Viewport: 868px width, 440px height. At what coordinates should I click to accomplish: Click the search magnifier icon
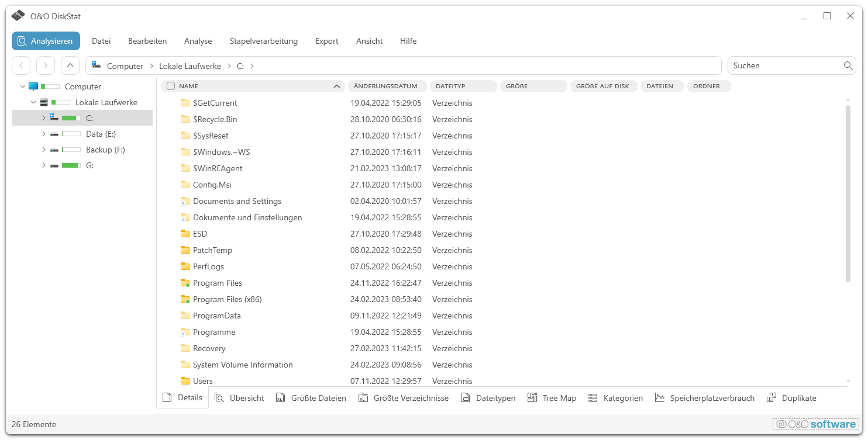click(848, 65)
